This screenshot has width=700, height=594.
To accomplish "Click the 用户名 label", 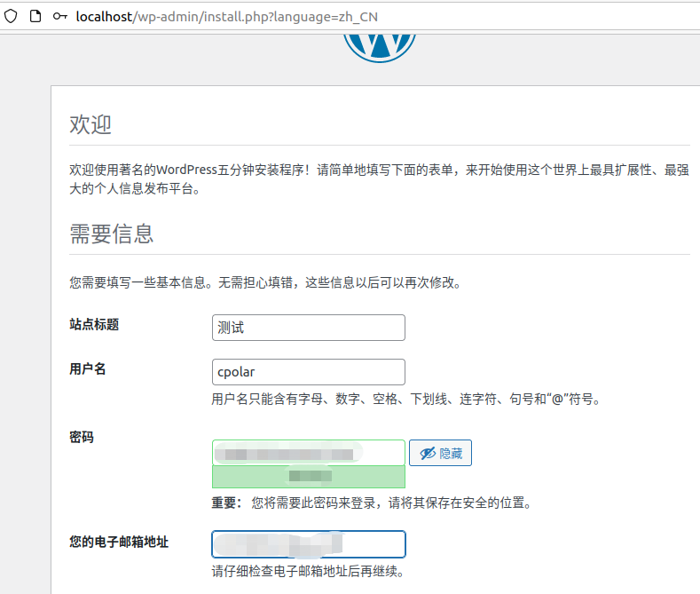I will [88, 368].
